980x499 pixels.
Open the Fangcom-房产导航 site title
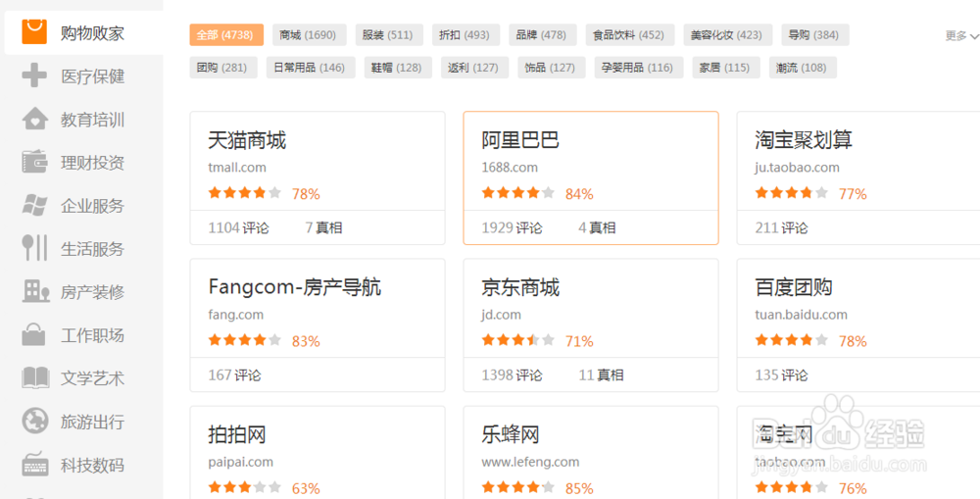(294, 287)
